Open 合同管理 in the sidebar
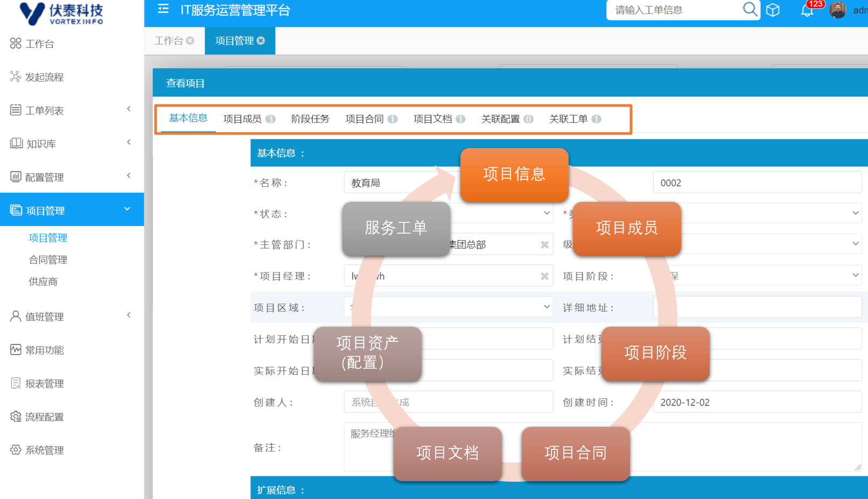The width and height of the screenshot is (868, 499). point(48,260)
